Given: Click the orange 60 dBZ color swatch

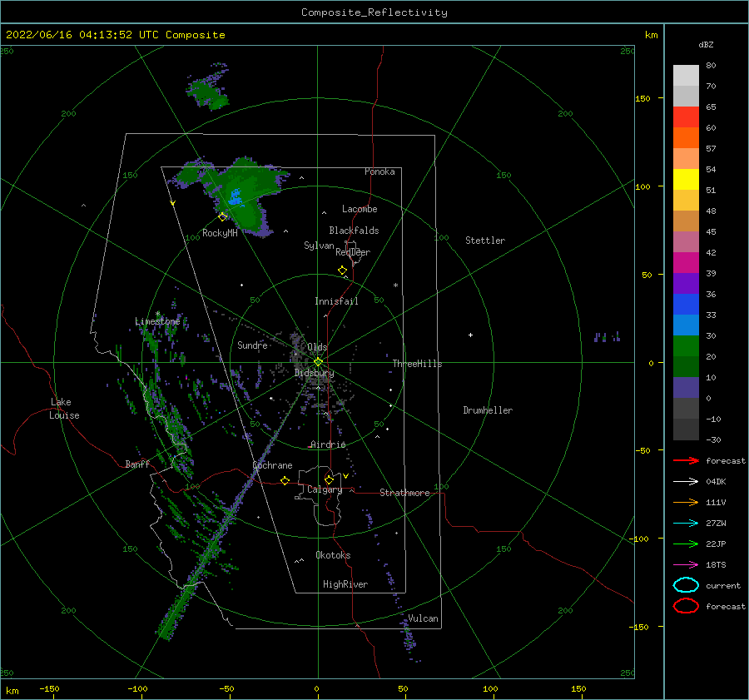Looking at the screenshot, I should pyautogui.click(x=686, y=137).
